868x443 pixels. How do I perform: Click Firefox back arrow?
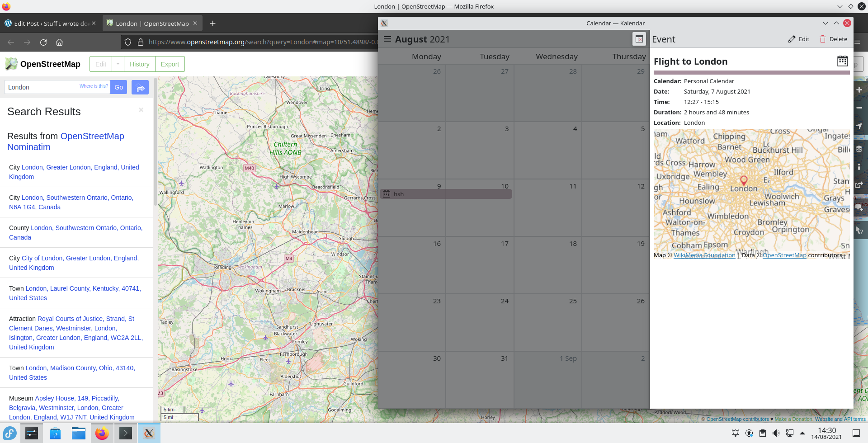(x=11, y=42)
